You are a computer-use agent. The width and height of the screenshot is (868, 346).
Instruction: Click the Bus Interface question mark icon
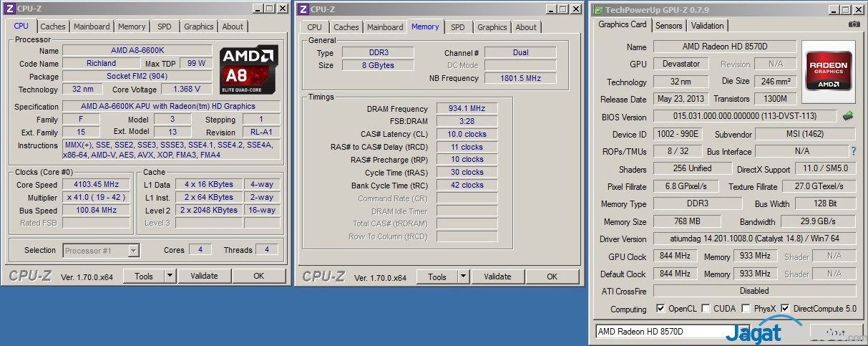853,151
